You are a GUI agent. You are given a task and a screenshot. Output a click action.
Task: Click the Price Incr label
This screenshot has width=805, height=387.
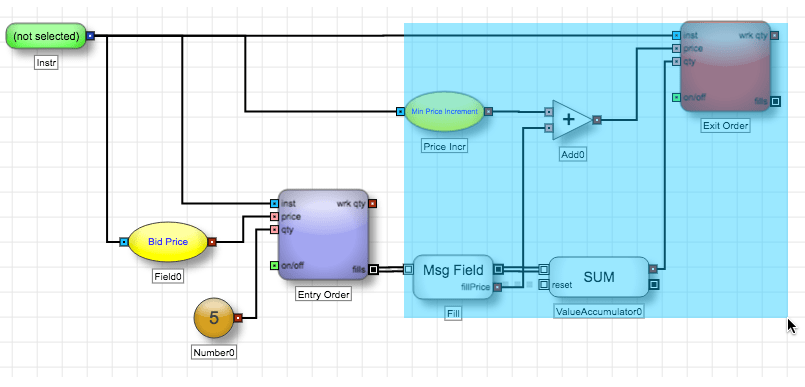[444, 146]
